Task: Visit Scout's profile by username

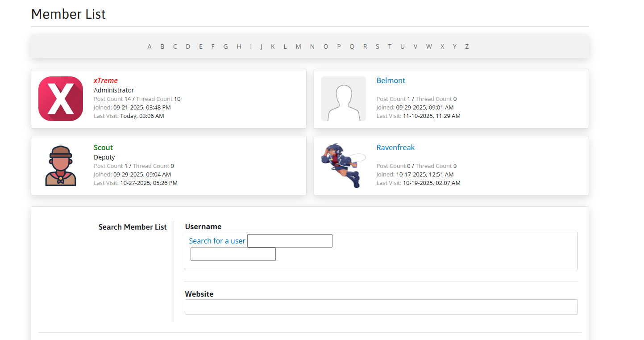Action: point(103,147)
